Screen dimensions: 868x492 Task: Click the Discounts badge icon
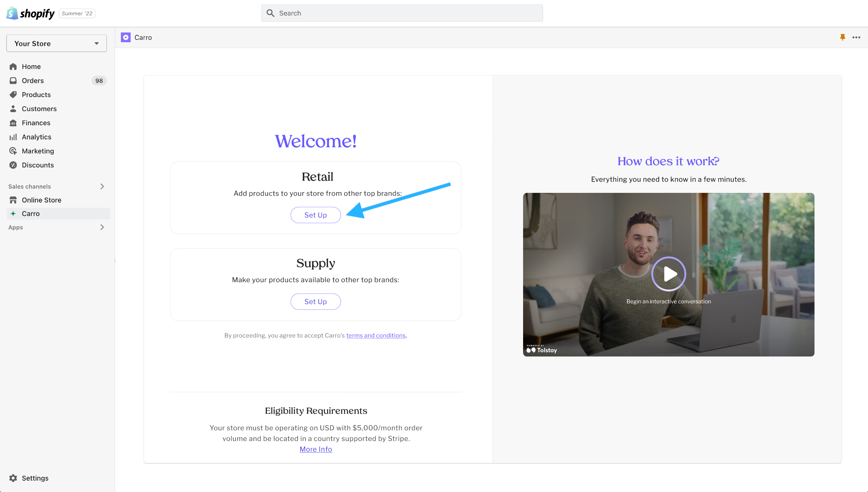[13, 165]
